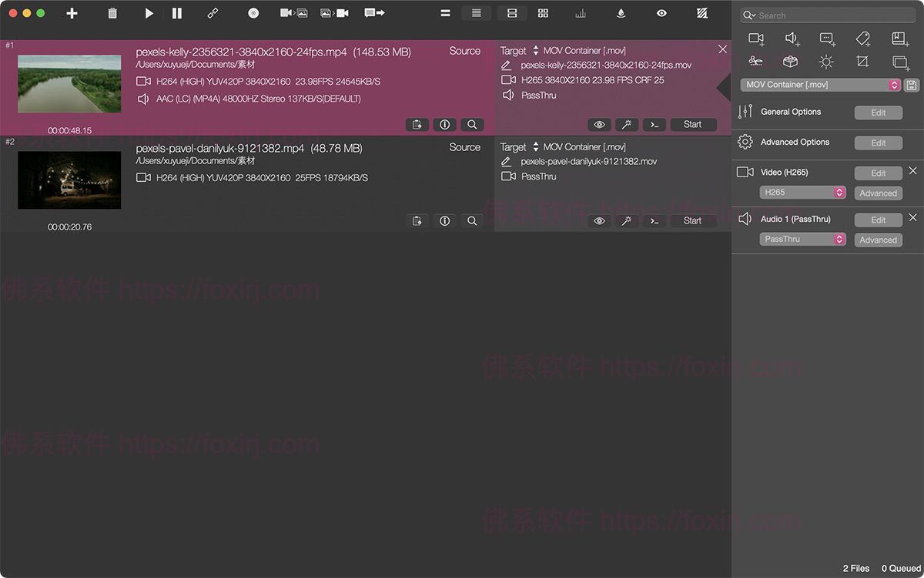Switch to the grid view layout
The width and height of the screenshot is (924, 578).
[x=543, y=13]
